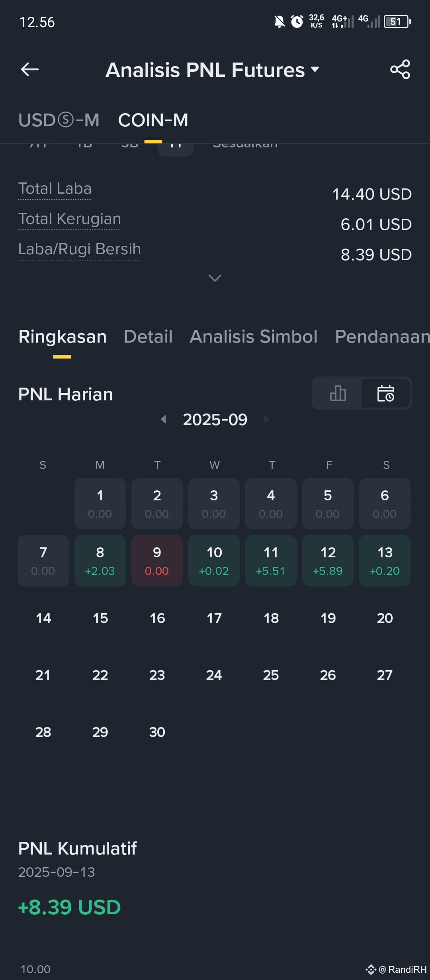The width and height of the screenshot is (430, 980).
Task: Switch to Pendanaan tab
Action: click(382, 337)
